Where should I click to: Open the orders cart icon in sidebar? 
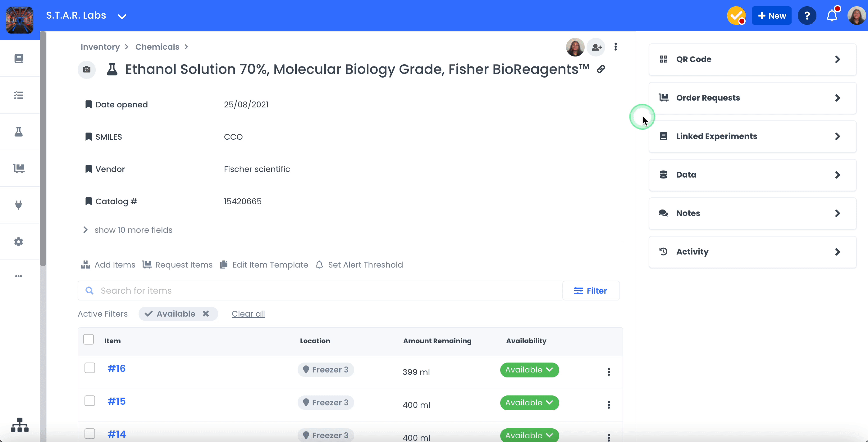coord(19,168)
